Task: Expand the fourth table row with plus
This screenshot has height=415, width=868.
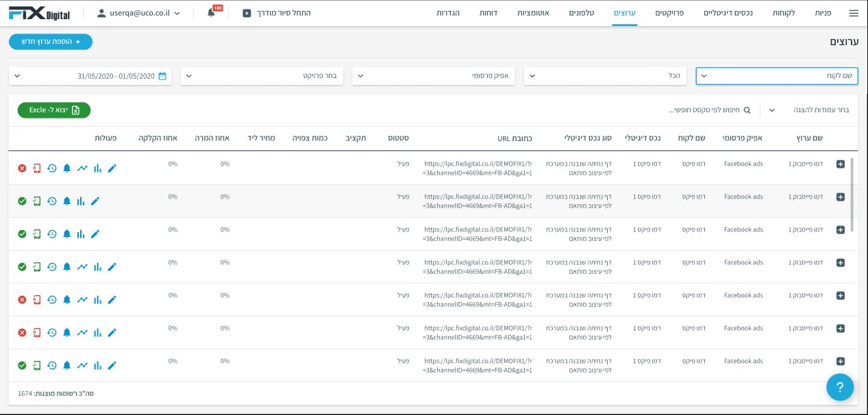Action: (x=841, y=263)
